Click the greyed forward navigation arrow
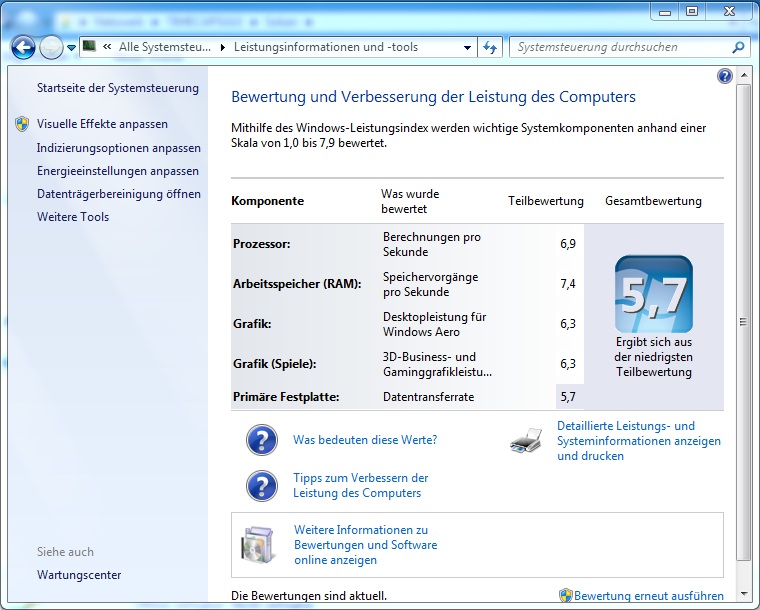Screen dimensions: 760x610 point(51,47)
